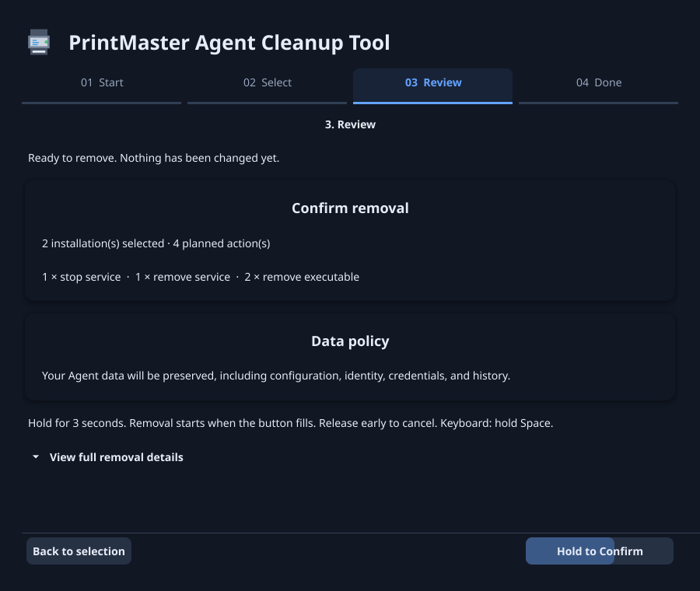Screen dimensions: 700x591
Task: Click '2 installation(s) selected · 4 planned action(s)' text
Action: 156,243
